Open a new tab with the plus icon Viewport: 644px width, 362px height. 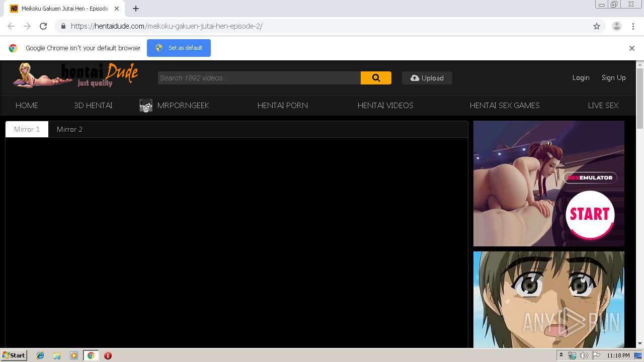click(x=136, y=9)
